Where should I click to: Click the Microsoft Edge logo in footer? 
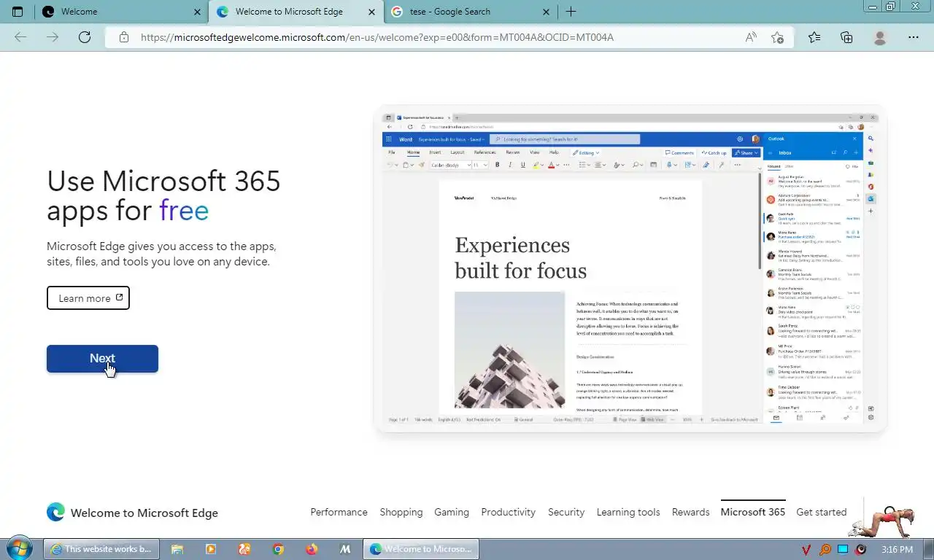coord(55,512)
